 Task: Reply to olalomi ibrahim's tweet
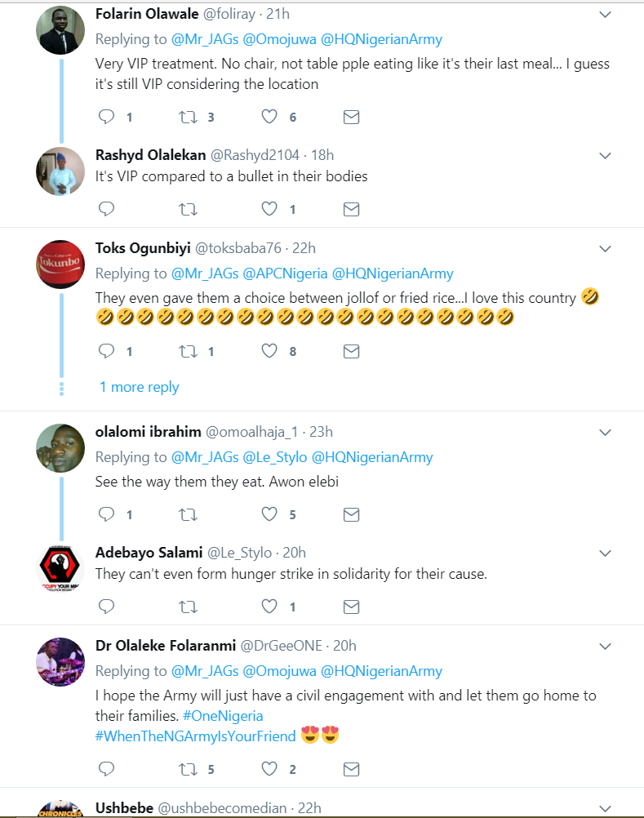107,514
